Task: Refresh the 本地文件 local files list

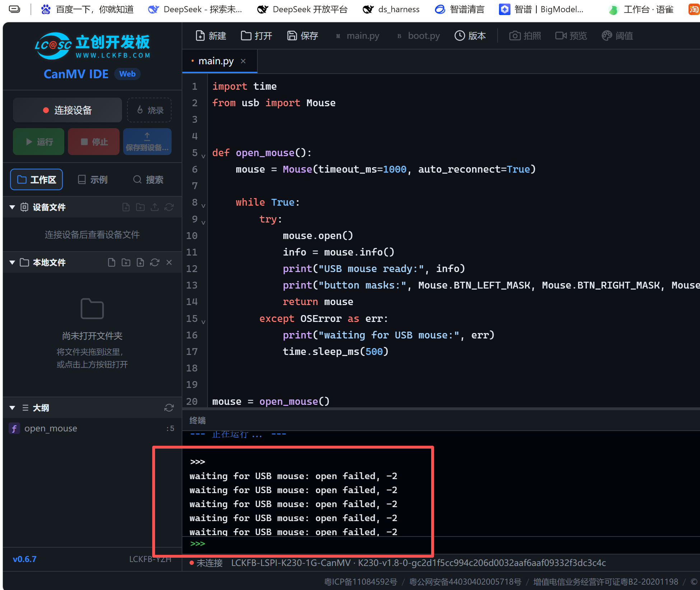Action: (155, 262)
